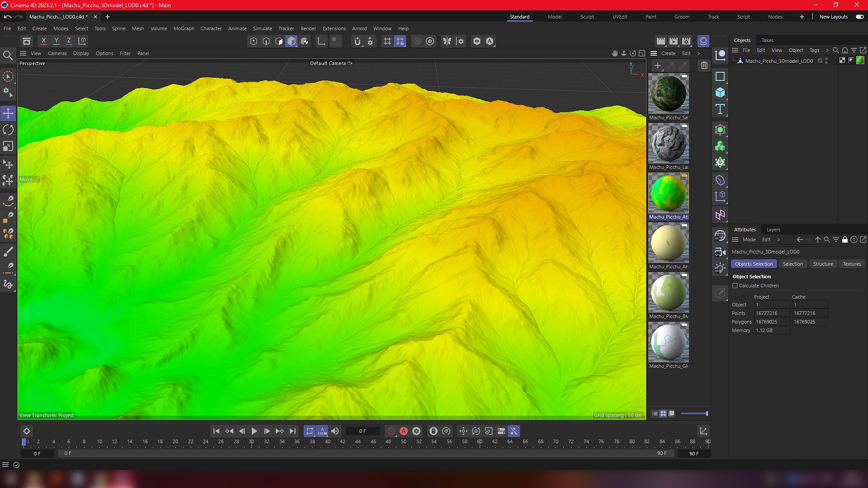Click the Structure button in Attributes
The width and height of the screenshot is (868, 488).
[823, 264]
